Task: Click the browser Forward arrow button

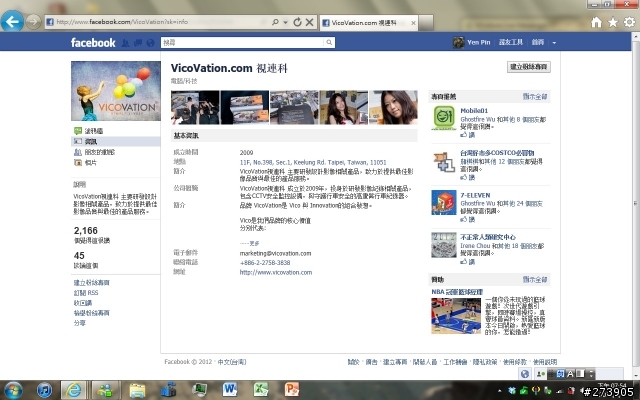Action: click(x=33, y=22)
